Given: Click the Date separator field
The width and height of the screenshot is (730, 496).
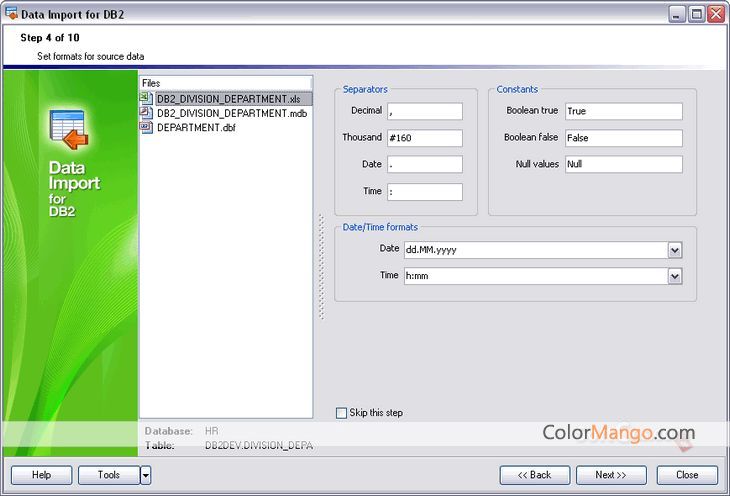Looking at the screenshot, I should [x=425, y=164].
